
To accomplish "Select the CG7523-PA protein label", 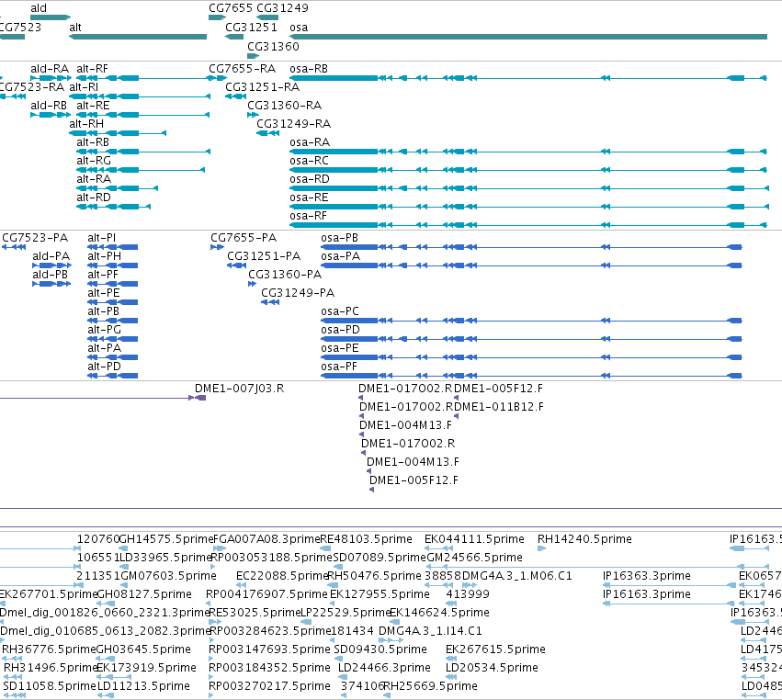I will (x=35, y=238).
